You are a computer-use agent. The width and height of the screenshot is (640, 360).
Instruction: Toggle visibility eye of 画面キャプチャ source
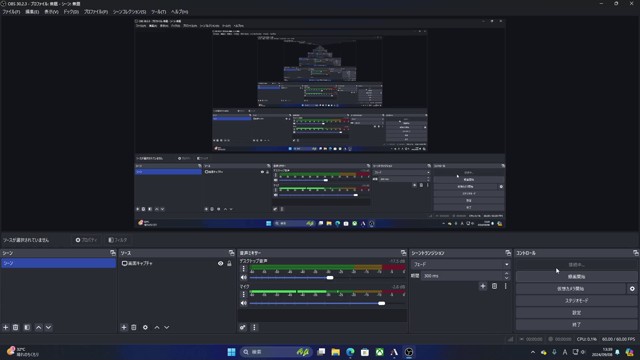point(220,264)
